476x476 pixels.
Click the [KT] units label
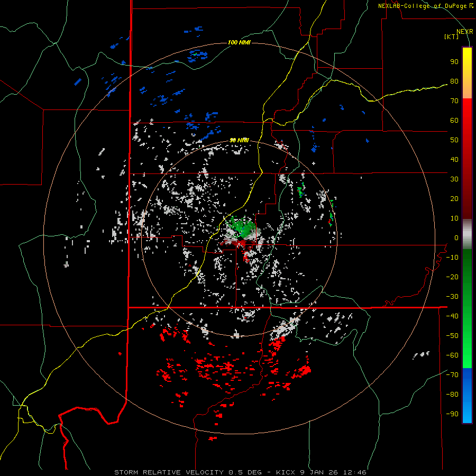pos(451,36)
